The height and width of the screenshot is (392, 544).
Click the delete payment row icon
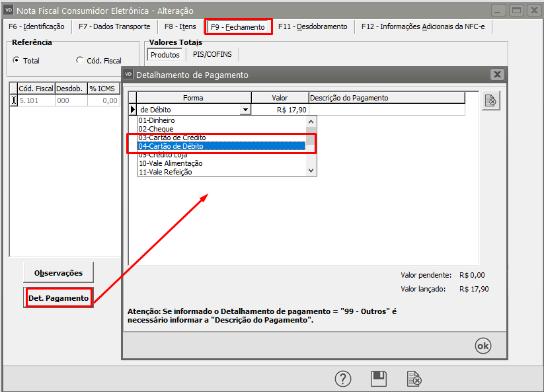click(490, 101)
